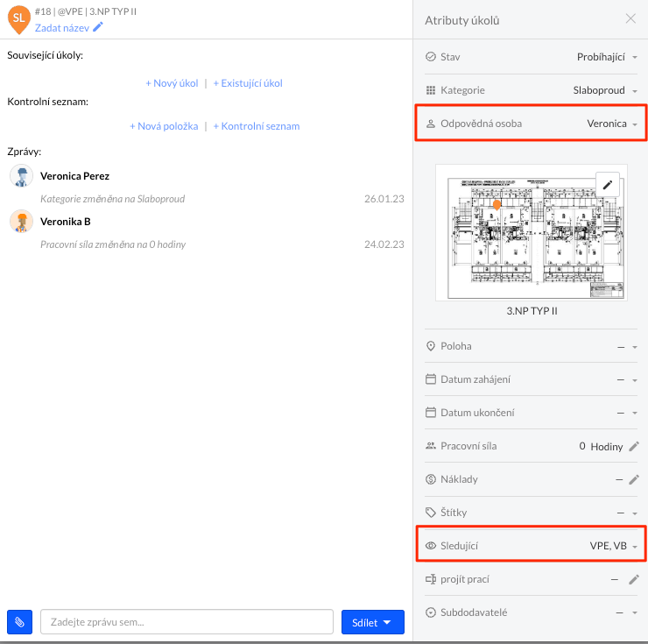Click the paperclip attachment button

pos(19,622)
